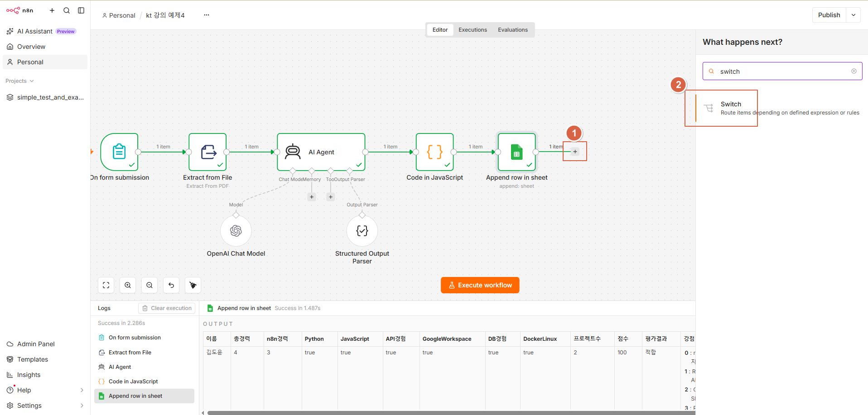Clear the switch search field
868x415 pixels.
(854, 71)
